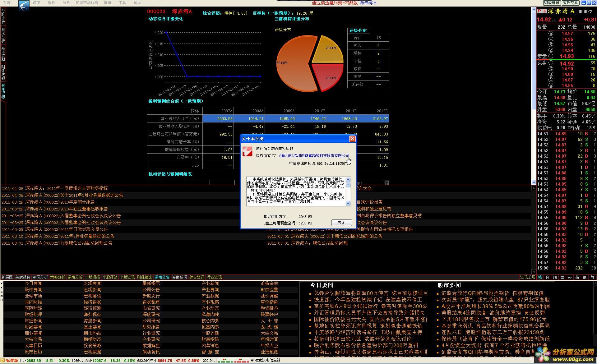Click signal strength indicator in status bar
The image size is (597, 364).
coord(233,361)
